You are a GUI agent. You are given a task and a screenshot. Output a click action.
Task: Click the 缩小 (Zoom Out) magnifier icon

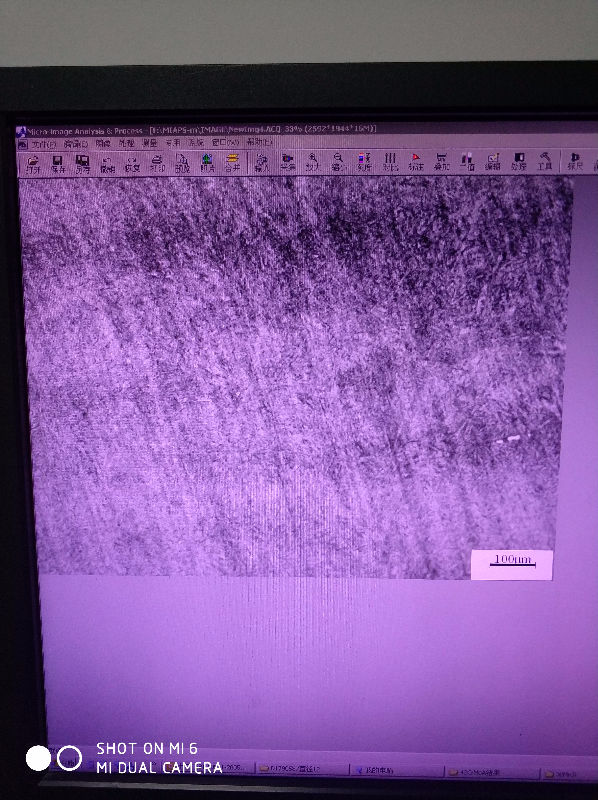(338, 162)
